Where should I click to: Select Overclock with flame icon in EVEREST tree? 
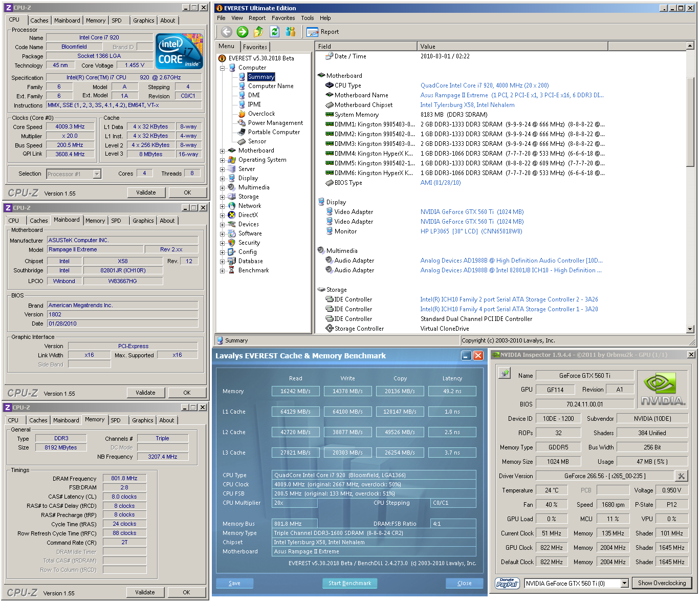pyautogui.click(x=261, y=114)
